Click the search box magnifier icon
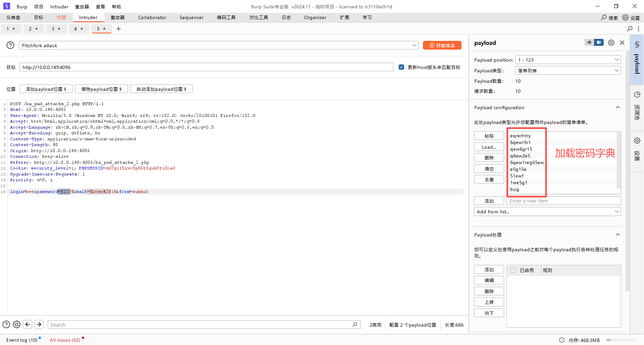 (355, 325)
